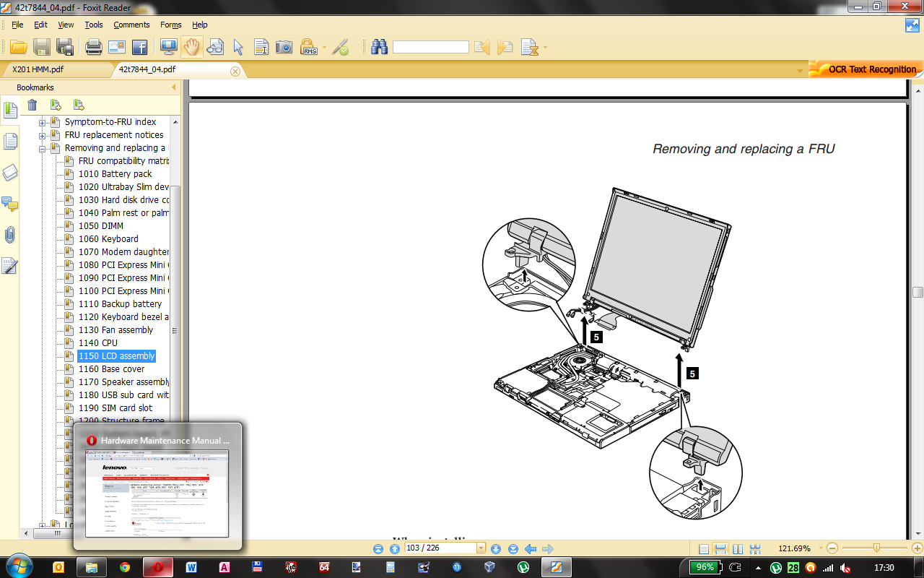Select the 1160 Base cover bookmark
The height and width of the screenshot is (578, 924).
pyautogui.click(x=112, y=369)
